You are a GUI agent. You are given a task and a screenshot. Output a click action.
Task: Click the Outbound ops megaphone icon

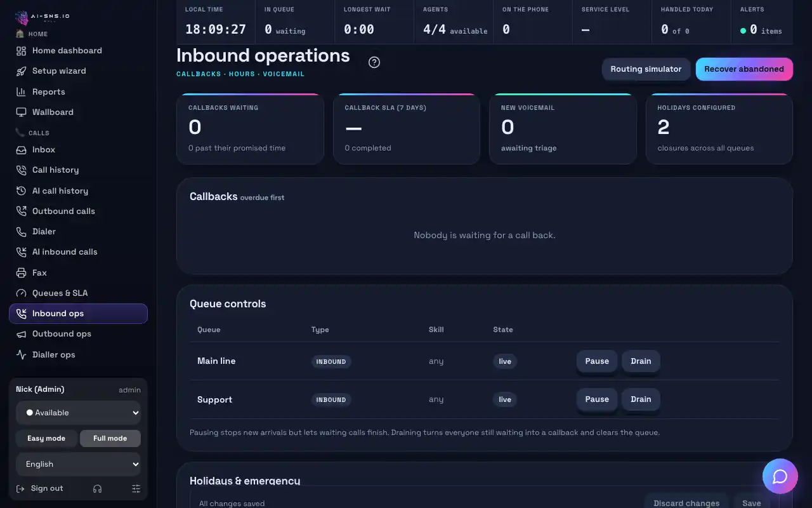21,334
